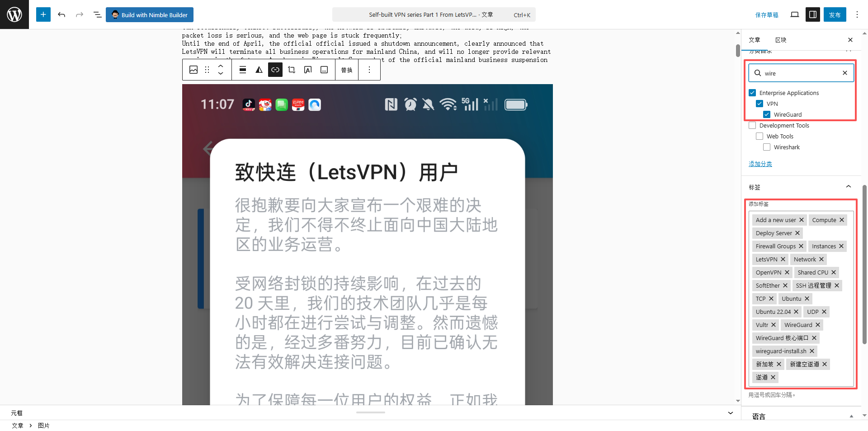Move image block up

(x=221, y=66)
